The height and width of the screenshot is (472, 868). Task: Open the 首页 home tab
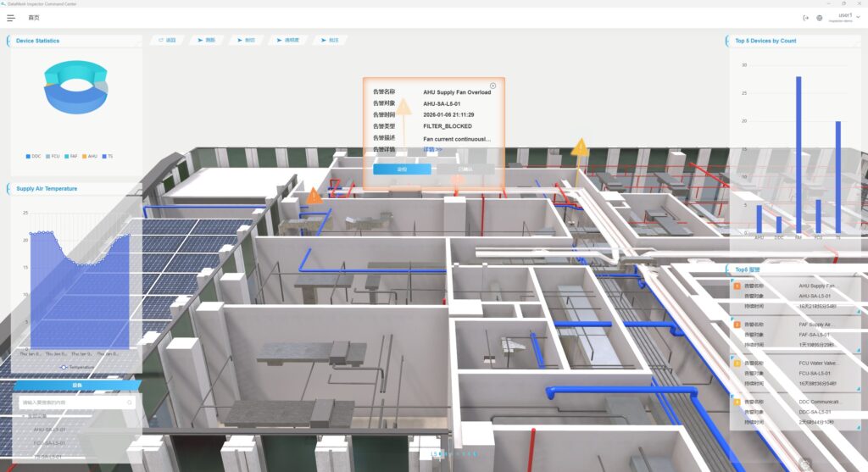33,18
